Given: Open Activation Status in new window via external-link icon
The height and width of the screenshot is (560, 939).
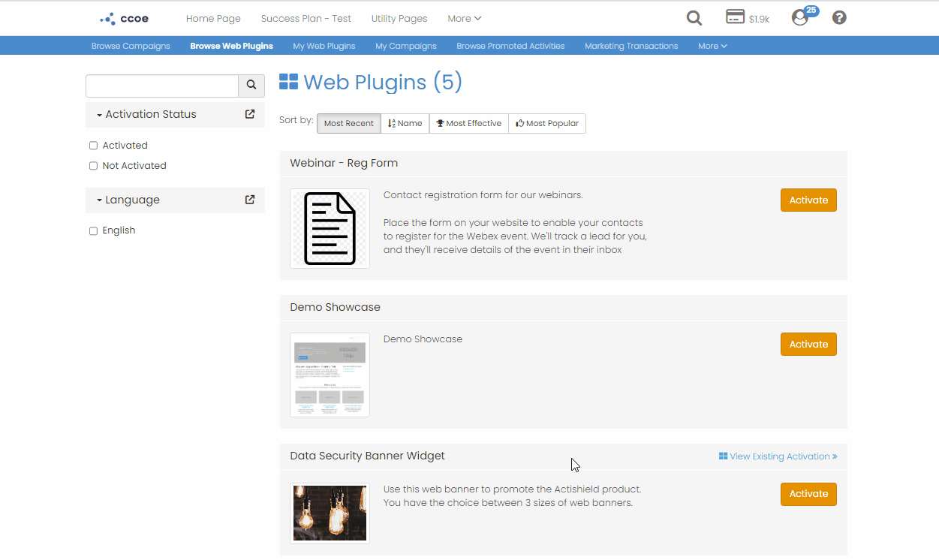Looking at the screenshot, I should point(249,113).
